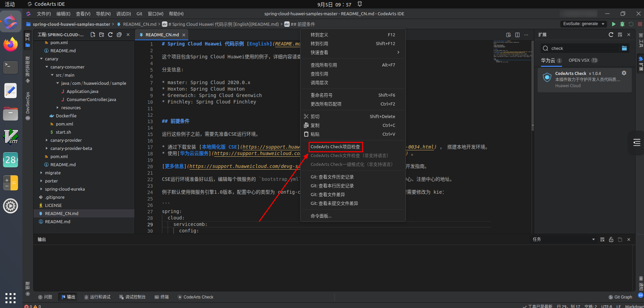This screenshot has height=308, width=644.
Task: Open the CodeArts Check bottom panel tab
Action: [195, 297]
